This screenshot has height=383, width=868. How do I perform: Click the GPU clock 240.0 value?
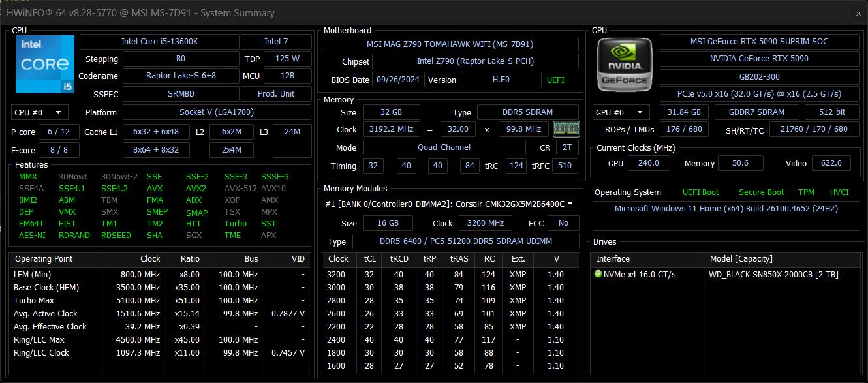(649, 163)
